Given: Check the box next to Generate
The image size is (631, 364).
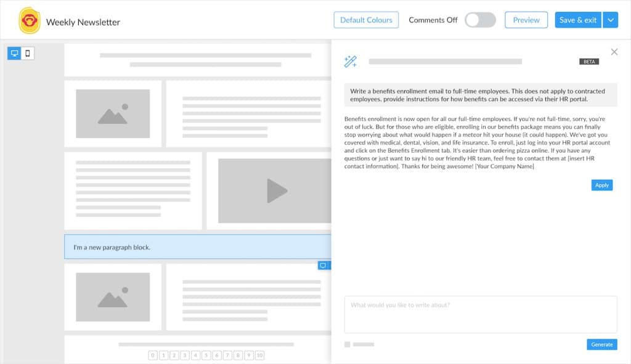Looking at the screenshot, I should point(347,344).
